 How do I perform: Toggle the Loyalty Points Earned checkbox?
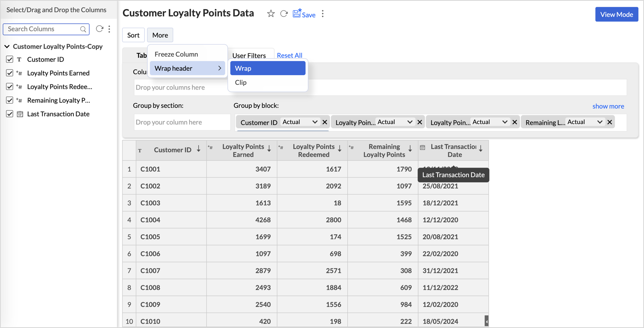tap(10, 73)
